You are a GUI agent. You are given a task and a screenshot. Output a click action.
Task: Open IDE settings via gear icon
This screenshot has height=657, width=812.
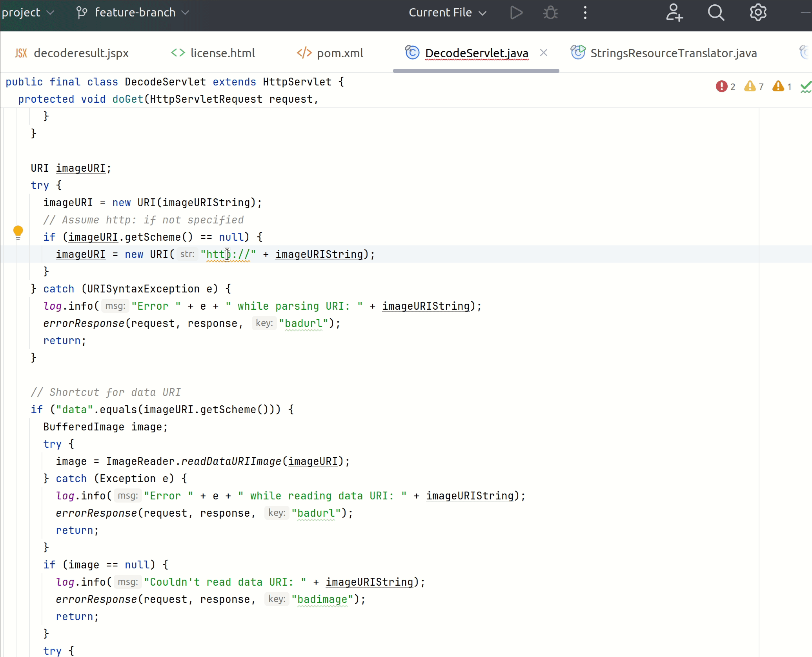(x=757, y=12)
